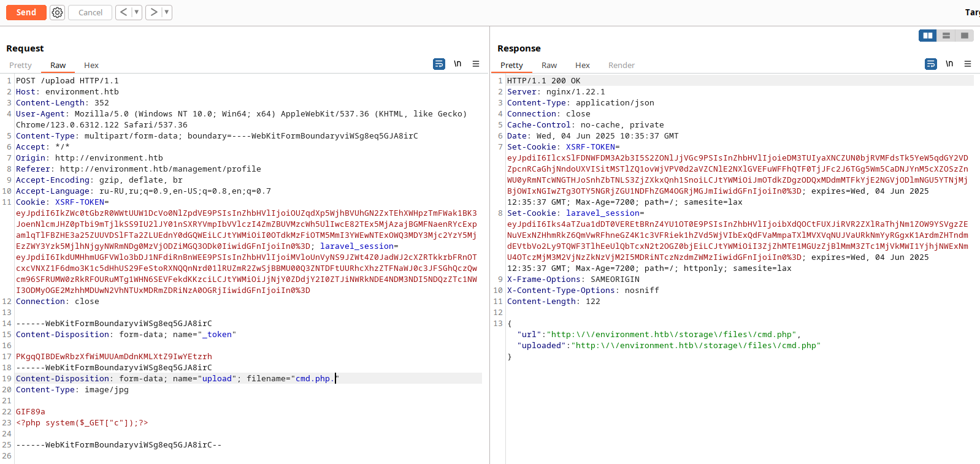This screenshot has height=464, width=980.
Task: Open the Response Render tab
Action: pyautogui.click(x=621, y=65)
